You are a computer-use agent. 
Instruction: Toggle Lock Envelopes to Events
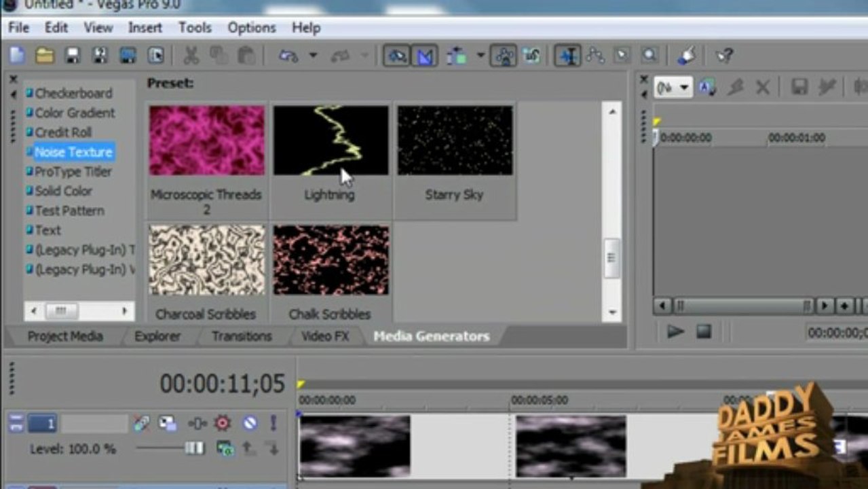(x=504, y=56)
